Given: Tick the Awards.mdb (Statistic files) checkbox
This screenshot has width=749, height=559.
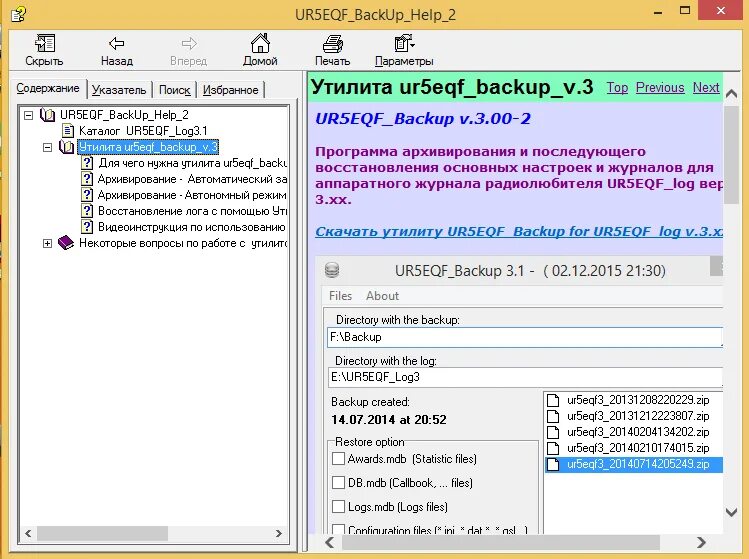Looking at the screenshot, I should pyautogui.click(x=338, y=459).
